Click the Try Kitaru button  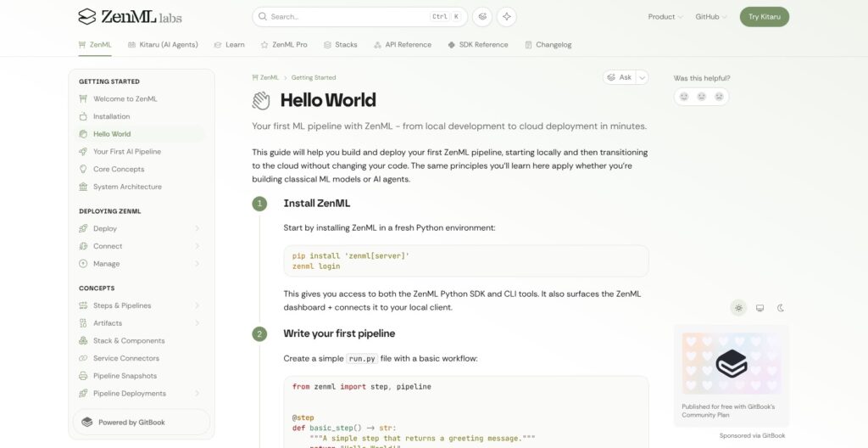(x=765, y=17)
